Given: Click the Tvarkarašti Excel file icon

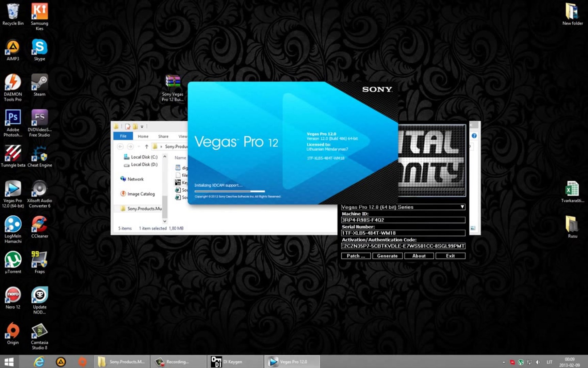Looking at the screenshot, I should point(572,192).
